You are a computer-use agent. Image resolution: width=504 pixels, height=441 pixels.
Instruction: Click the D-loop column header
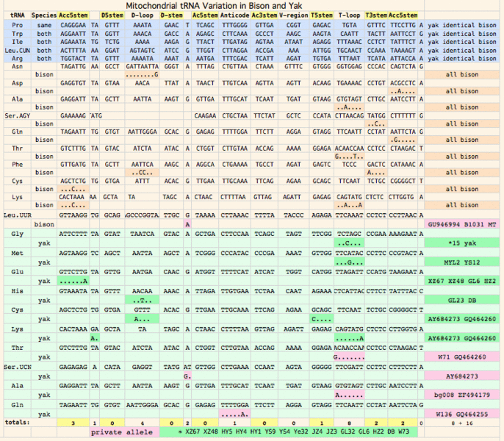click(x=143, y=15)
